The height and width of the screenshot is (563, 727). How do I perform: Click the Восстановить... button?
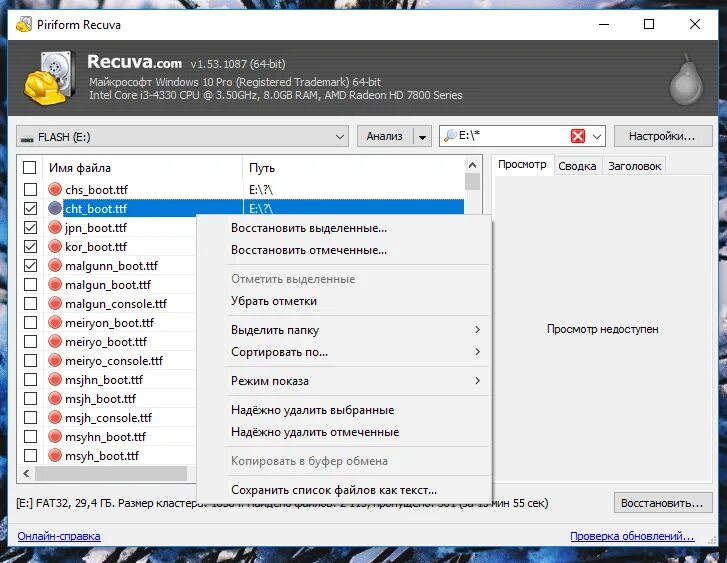click(x=663, y=503)
